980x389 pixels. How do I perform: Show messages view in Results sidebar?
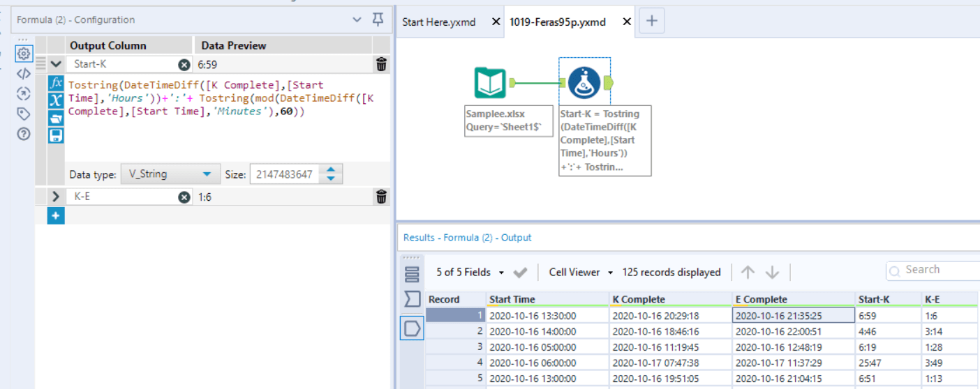coord(412,273)
